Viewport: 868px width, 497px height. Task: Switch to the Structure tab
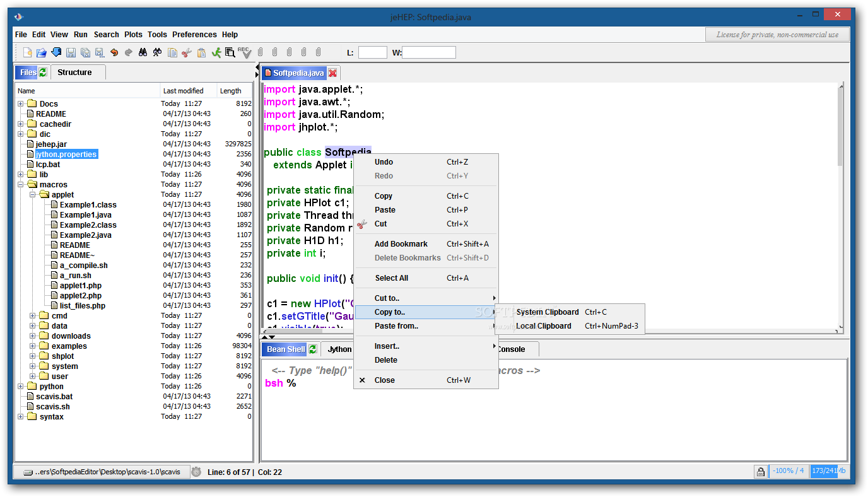click(x=78, y=73)
